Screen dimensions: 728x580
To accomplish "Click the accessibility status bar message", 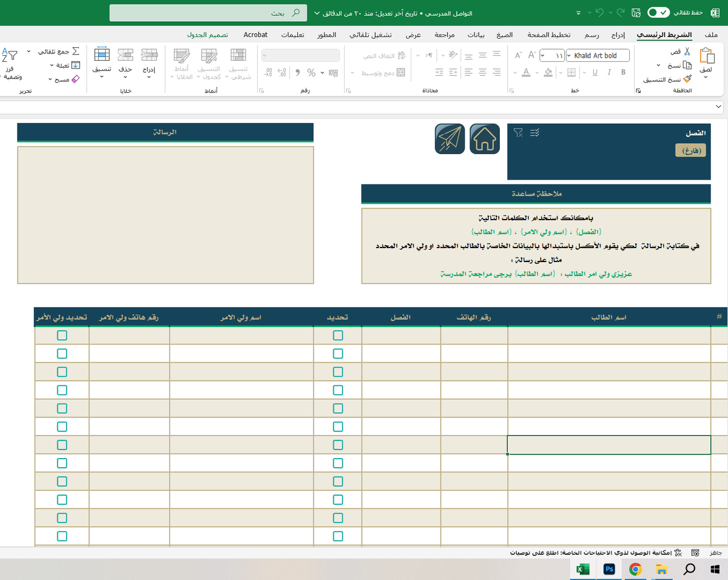I will click(x=594, y=553).
